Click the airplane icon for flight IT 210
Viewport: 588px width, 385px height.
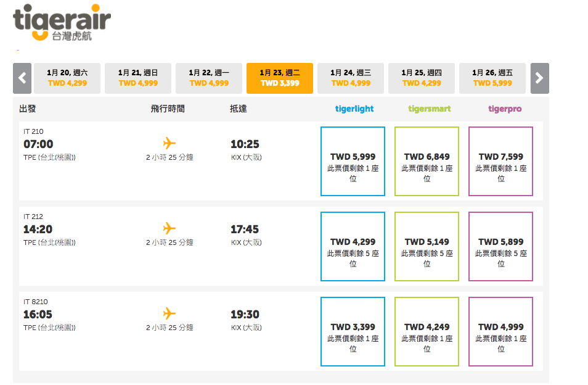point(169,143)
